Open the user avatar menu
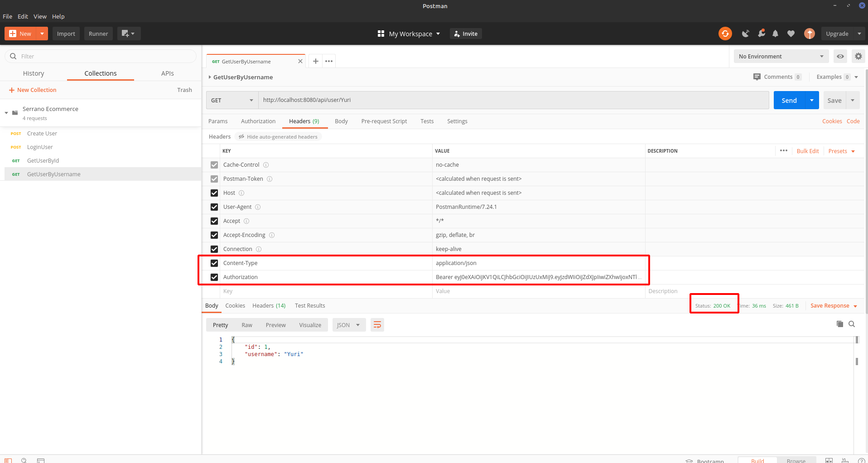Viewport: 868px width, 463px height. [x=810, y=34]
